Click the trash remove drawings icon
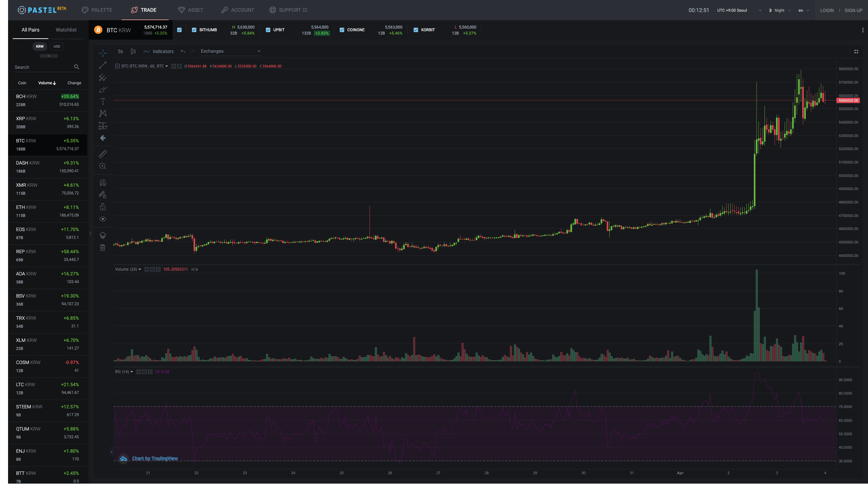This screenshot has width=868, height=493. coord(102,248)
